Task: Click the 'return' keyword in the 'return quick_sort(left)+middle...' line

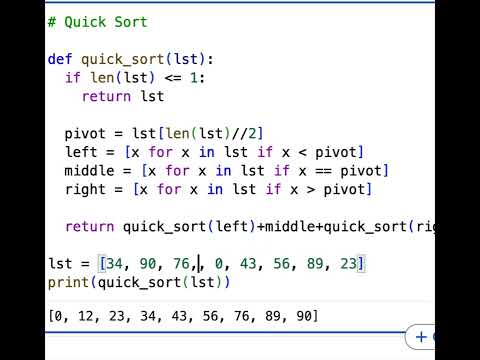Action: point(90,227)
